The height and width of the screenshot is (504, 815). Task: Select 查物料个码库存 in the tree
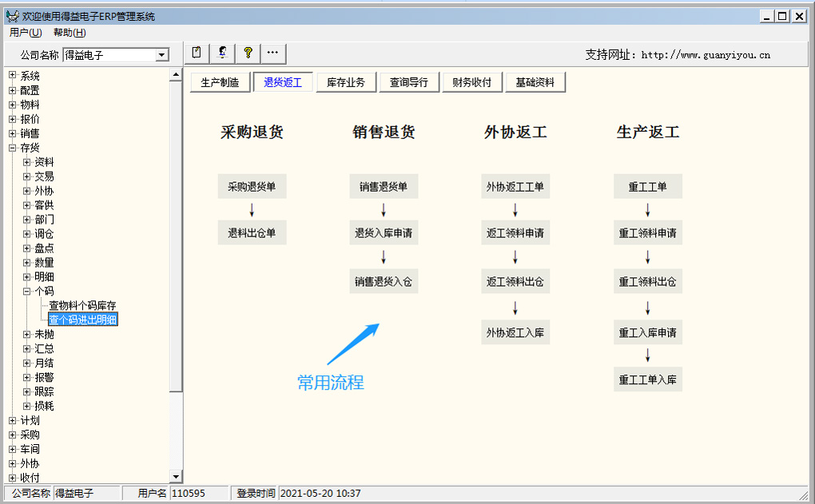pyautogui.click(x=82, y=306)
